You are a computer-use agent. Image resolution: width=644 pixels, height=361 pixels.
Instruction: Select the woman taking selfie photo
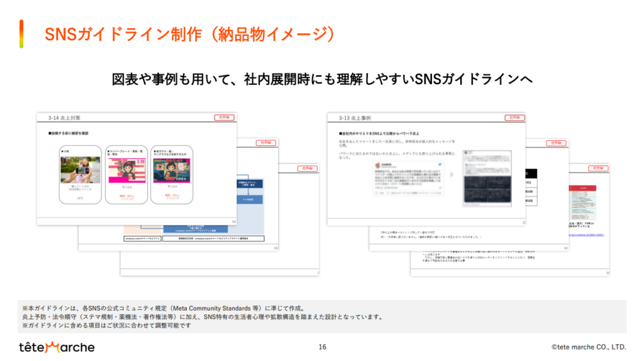pos(80,170)
